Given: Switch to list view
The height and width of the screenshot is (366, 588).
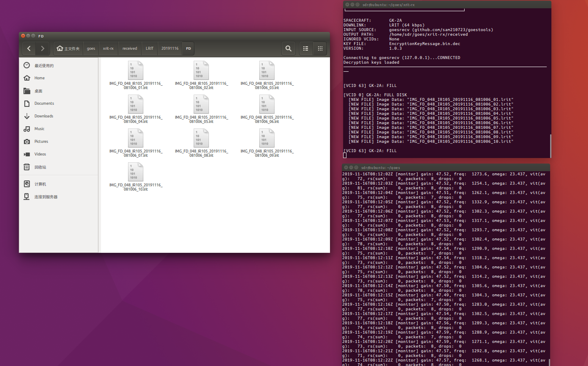Looking at the screenshot, I should click(306, 48).
